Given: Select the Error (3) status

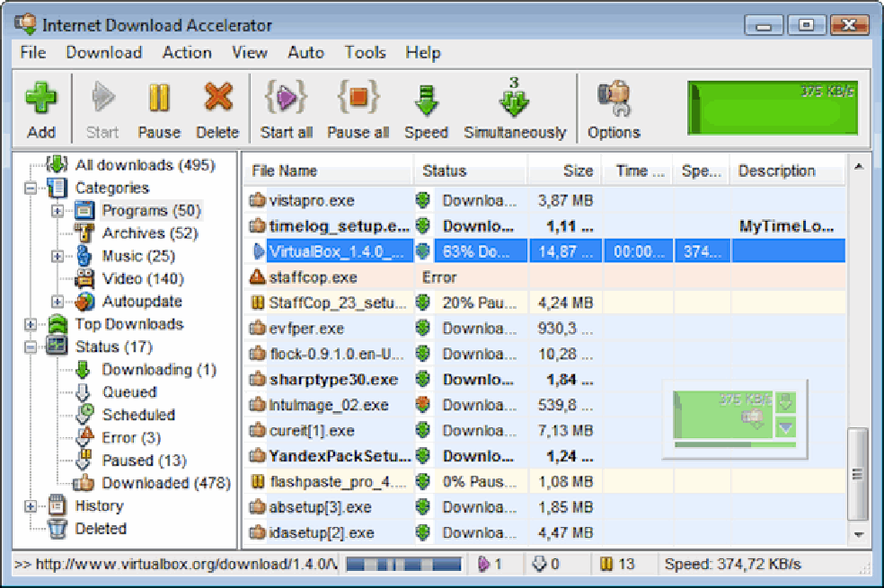Looking at the screenshot, I should [x=131, y=437].
